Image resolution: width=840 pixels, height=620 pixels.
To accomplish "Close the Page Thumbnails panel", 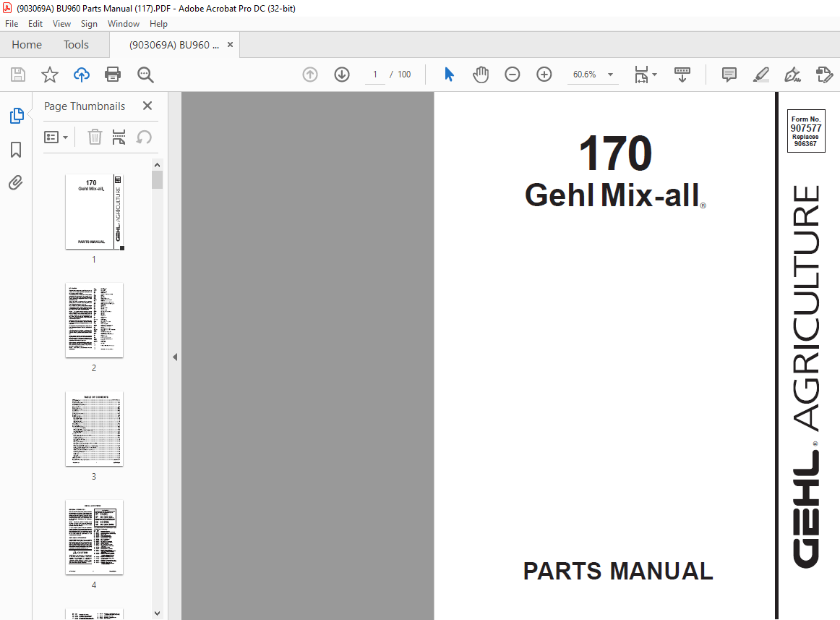I will pos(147,106).
